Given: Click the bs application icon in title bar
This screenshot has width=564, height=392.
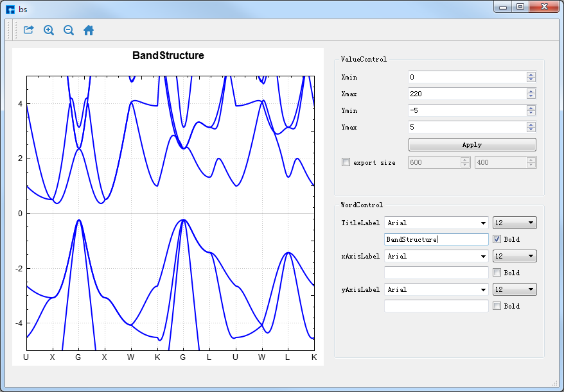Looking at the screenshot, I should point(10,9).
